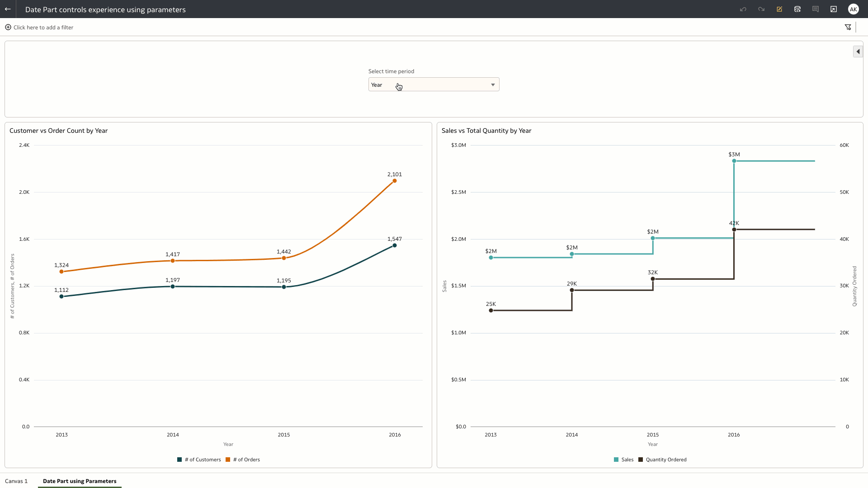Switch to the Canvas 1 tab
Image resolution: width=868 pixels, height=488 pixels.
(x=16, y=481)
